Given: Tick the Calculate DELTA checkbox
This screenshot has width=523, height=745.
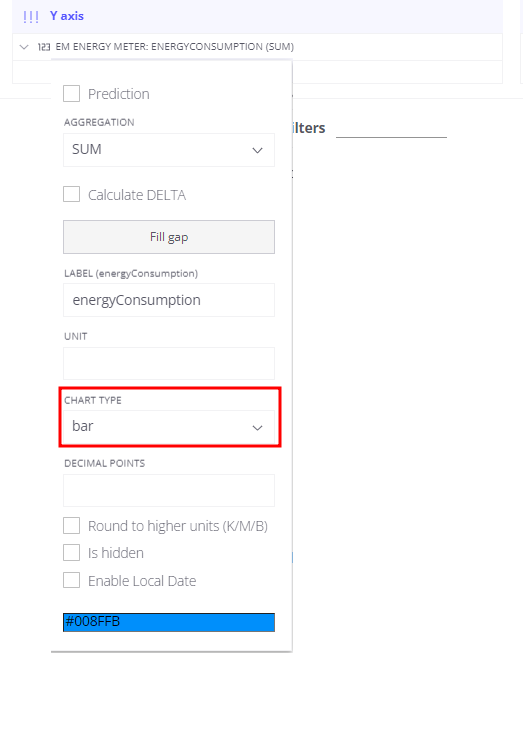Looking at the screenshot, I should click(71, 194).
